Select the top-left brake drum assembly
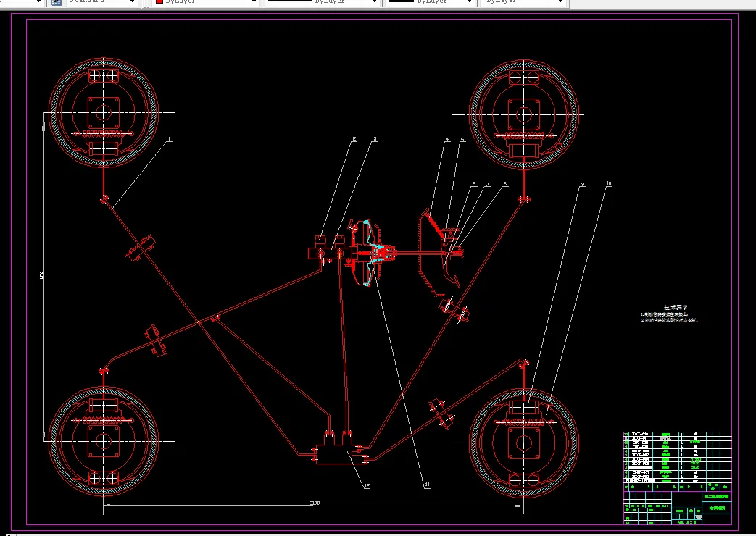Image resolution: width=756 pixels, height=536 pixels. pyautogui.click(x=103, y=113)
